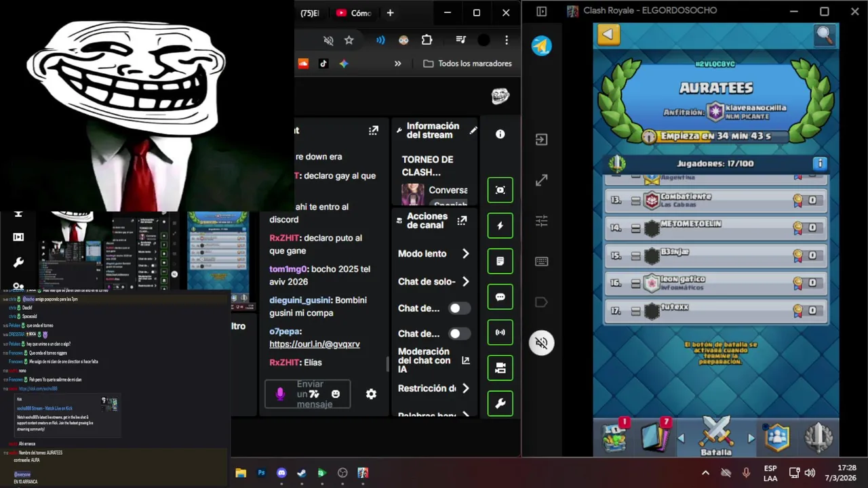The height and width of the screenshot is (488, 868).
Task: Open the Chrome three-dot menu
Action: click(x=507, y=40)
